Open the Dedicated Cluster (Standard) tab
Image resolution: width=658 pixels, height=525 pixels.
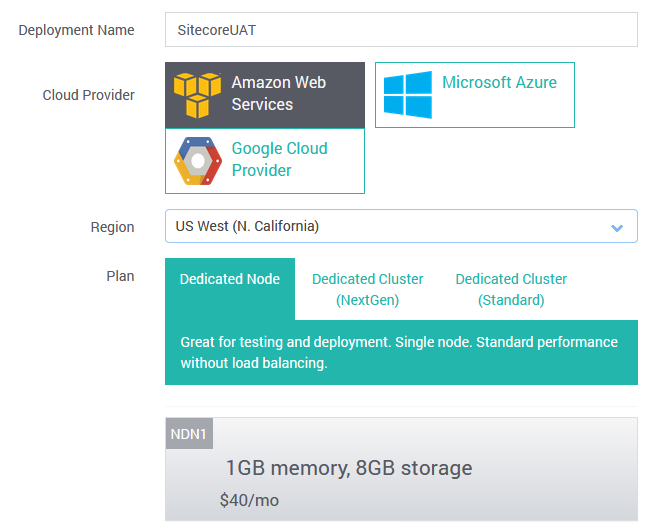[511, 289]
